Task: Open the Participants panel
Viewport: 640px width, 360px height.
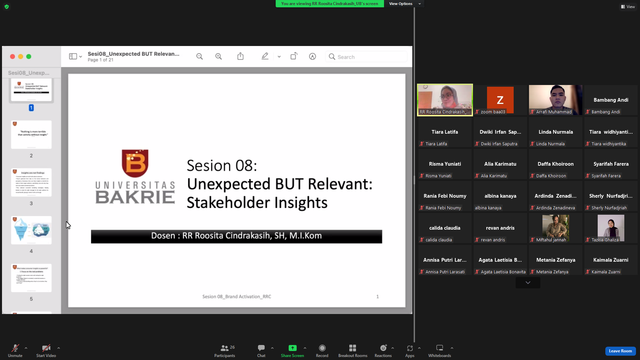Action: [225, 350]
